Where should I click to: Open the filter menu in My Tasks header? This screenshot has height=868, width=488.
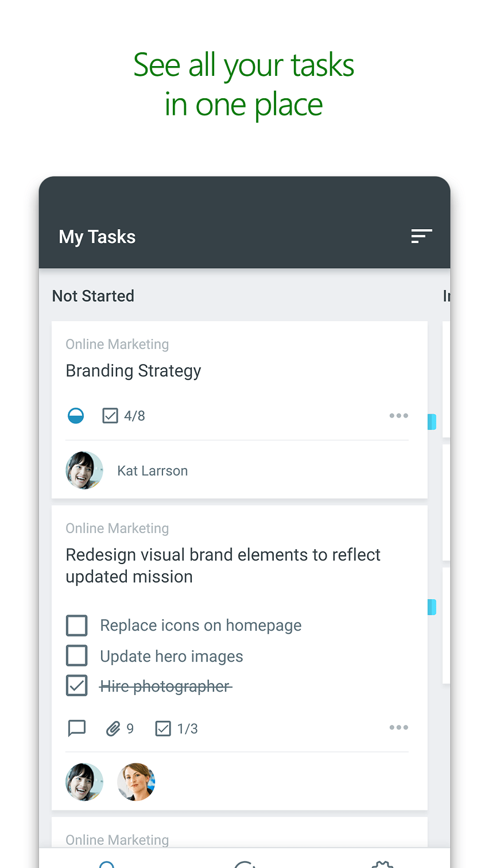421,236
